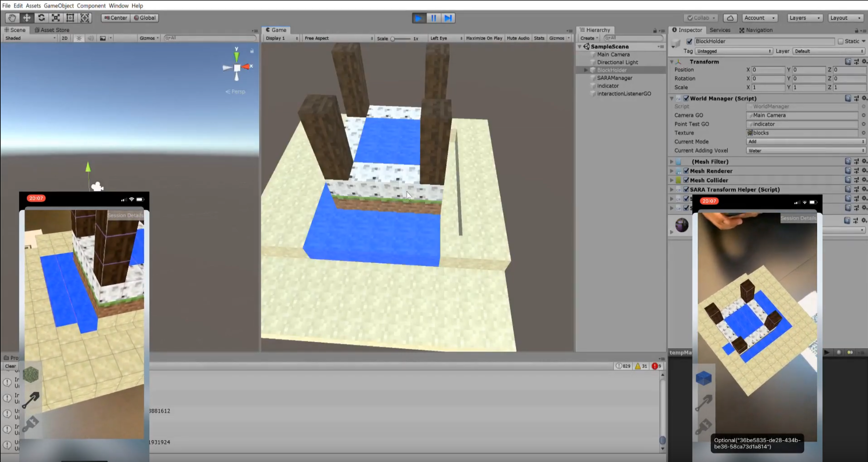Viewport: 868px width, 462px height.
Task: Open the Layers dropdown button
Action: coord(805,18)
